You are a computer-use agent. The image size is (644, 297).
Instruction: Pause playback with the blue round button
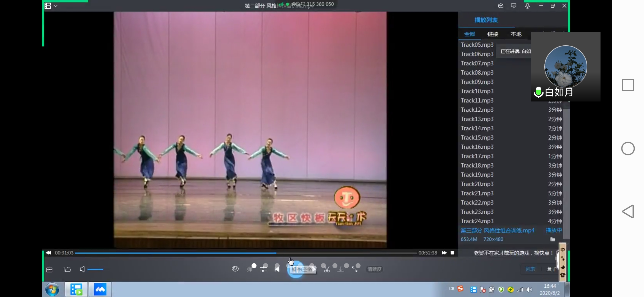(x=295, y=270)
